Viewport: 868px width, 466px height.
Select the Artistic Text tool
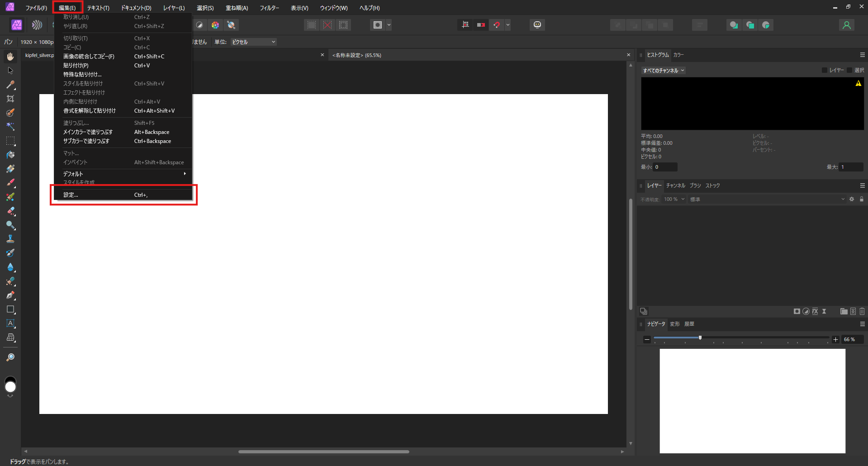click(x=10, y=323)
